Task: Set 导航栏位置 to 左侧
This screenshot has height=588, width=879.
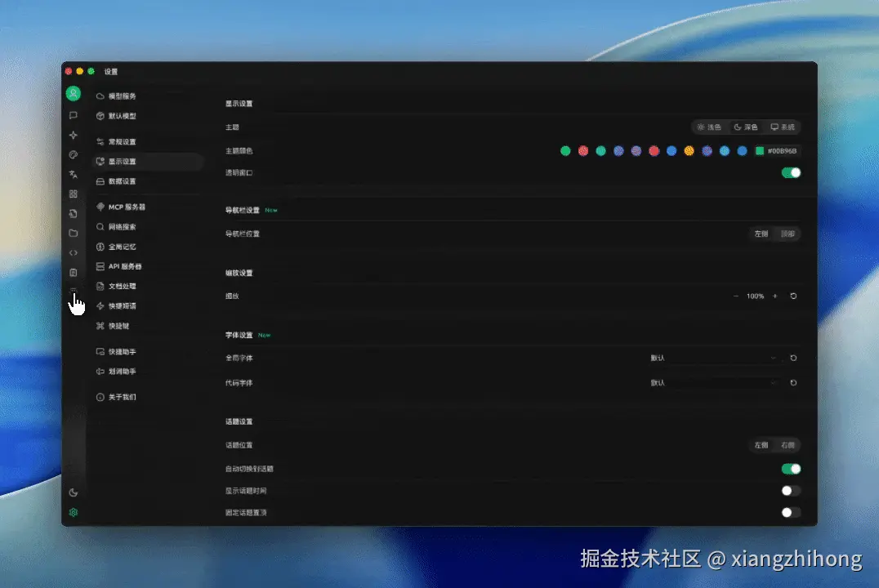Action: (x=760, y=234)
